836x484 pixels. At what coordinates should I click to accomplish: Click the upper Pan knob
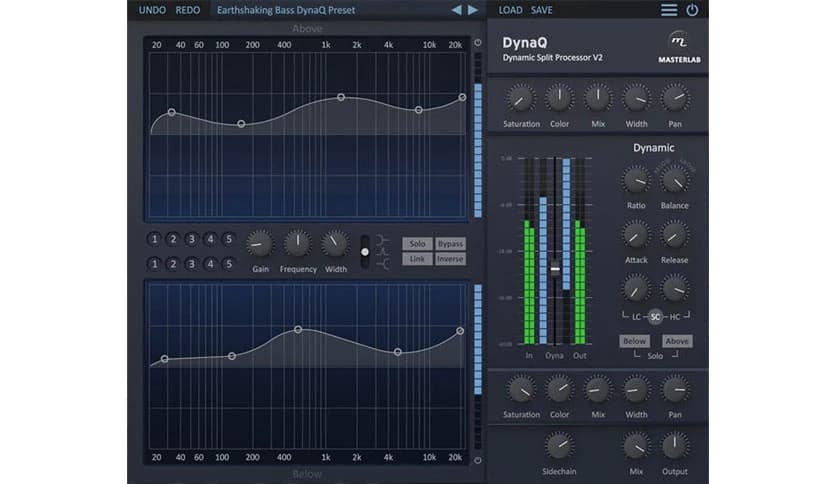pyautogui.click(x=675, y=99)
